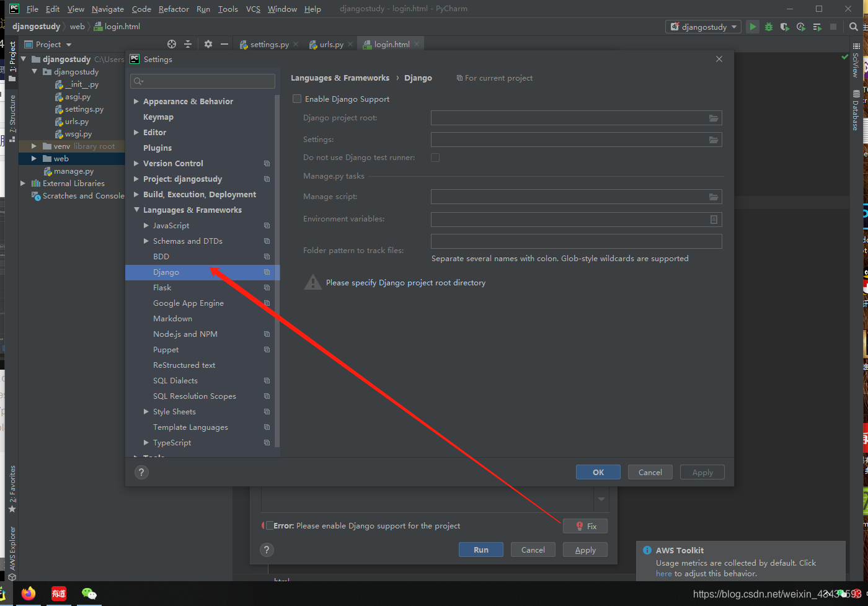
Task: Open djangostudy run configuration dropdown
Action: tap(704, 27)
